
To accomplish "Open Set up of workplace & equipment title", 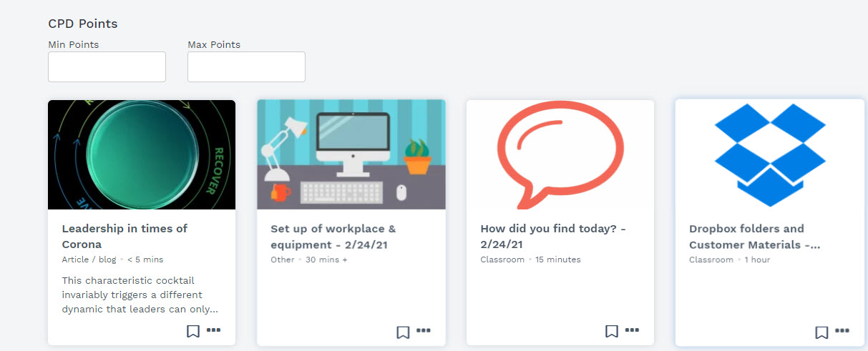I will pyautogui.click(x=333, y=236).
